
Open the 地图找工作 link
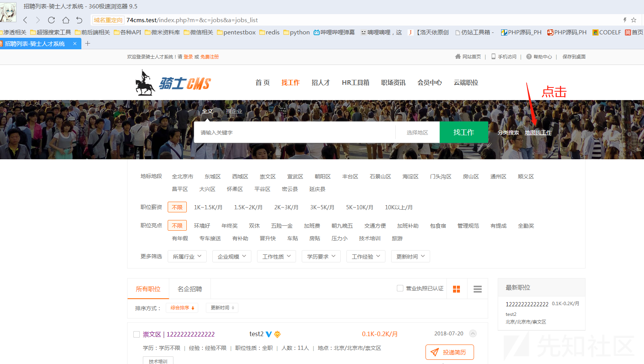[x=538, y=133]
